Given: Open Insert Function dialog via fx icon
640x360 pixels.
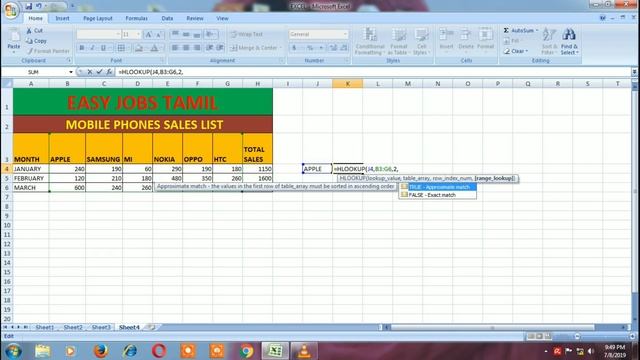Looking at the screenshot, I should 109,72.
